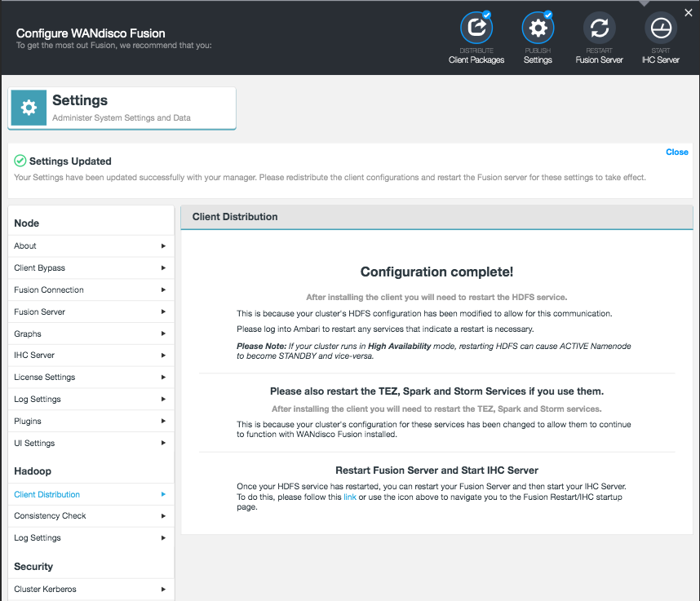Click the arrow beside IHC Server

tap(163, 356)
